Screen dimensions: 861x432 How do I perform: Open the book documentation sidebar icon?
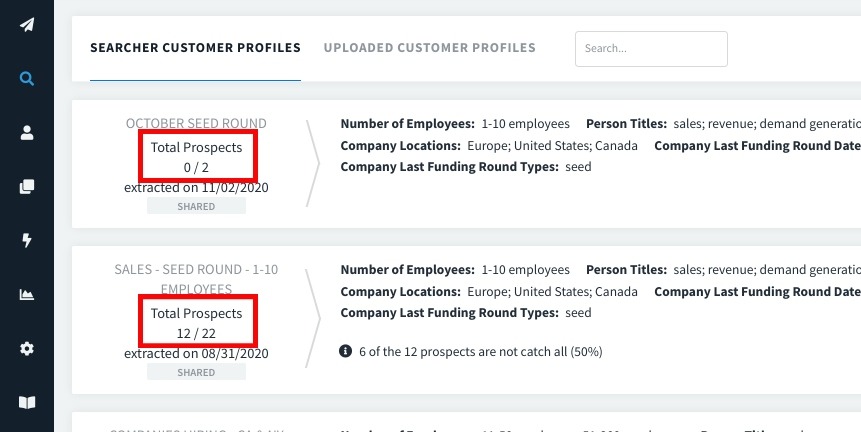[x=27, y=402]
